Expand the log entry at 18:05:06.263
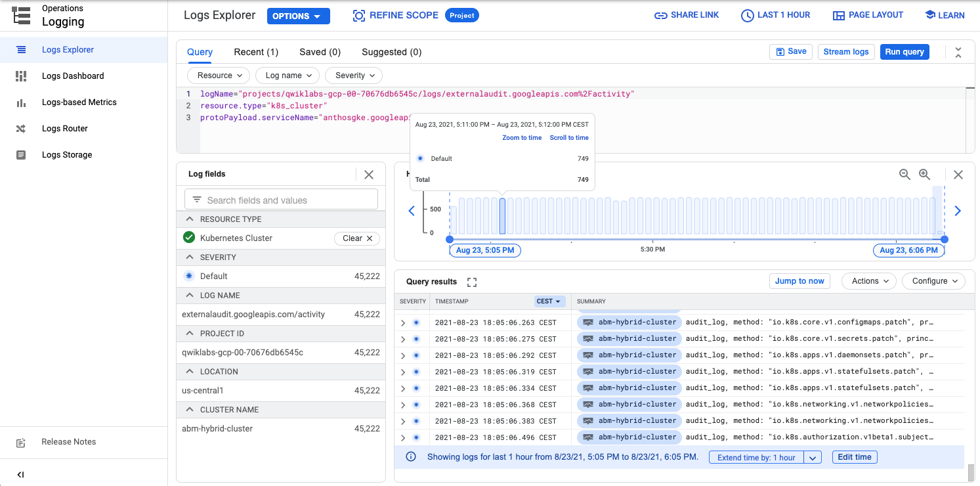Viewport: 980px width, 486px height. tap(403, 322)
